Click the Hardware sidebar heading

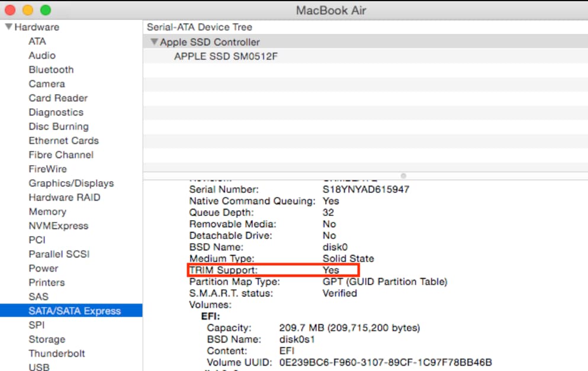(x=37, y=27)
